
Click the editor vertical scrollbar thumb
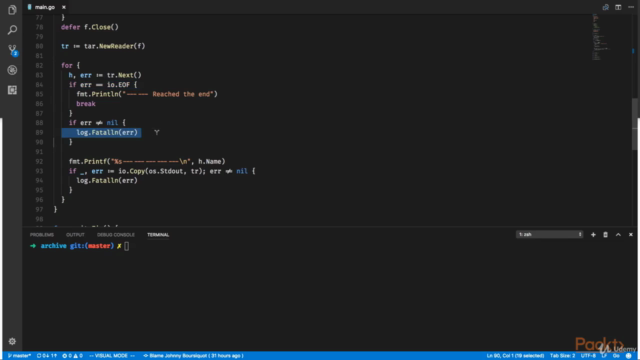pyautogui.click(x=634, y=124)
